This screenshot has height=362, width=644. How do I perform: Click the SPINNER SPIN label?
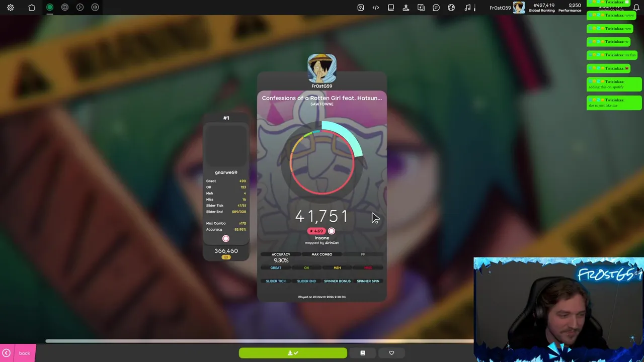[368, 281]
